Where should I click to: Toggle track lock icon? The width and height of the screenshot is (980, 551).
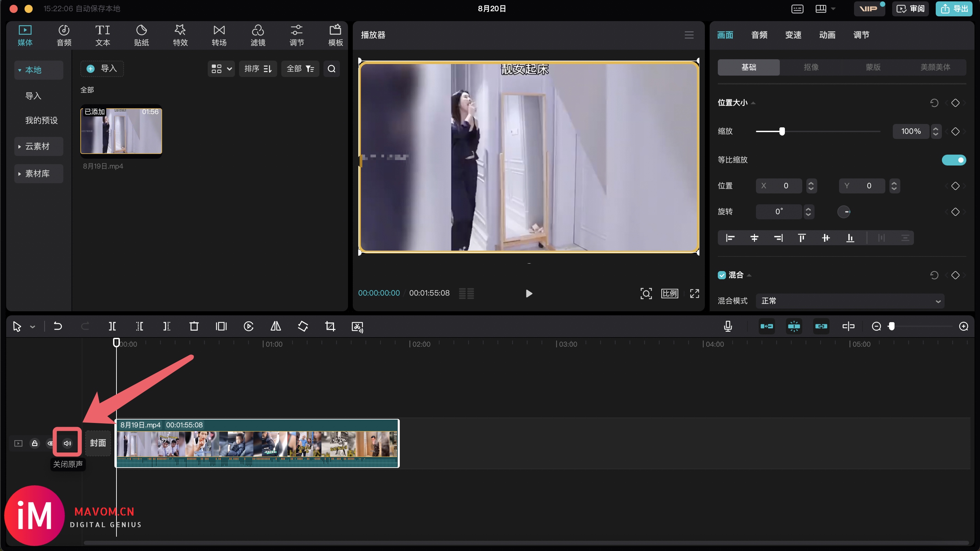(x=35, y=443)
